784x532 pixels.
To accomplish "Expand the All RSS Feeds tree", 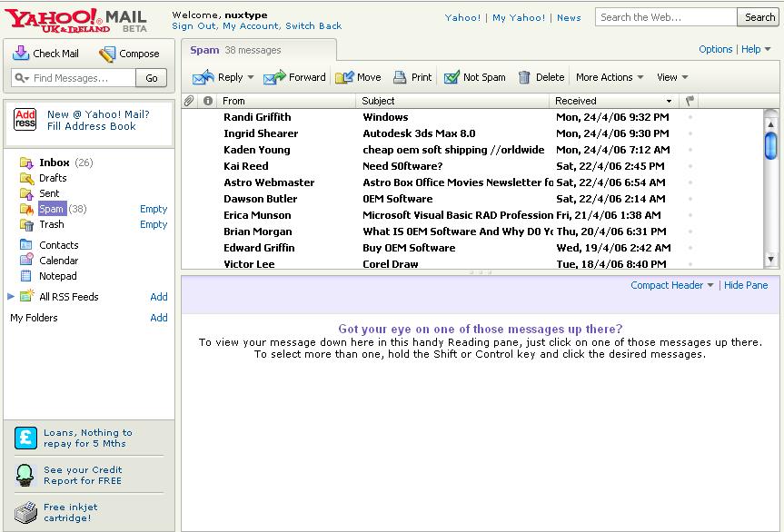I will click(11, 296).
